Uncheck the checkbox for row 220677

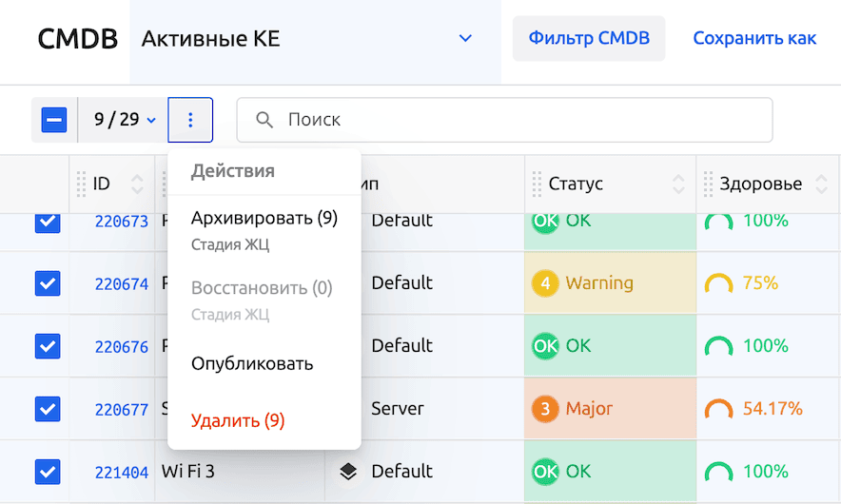coord(48,409)
